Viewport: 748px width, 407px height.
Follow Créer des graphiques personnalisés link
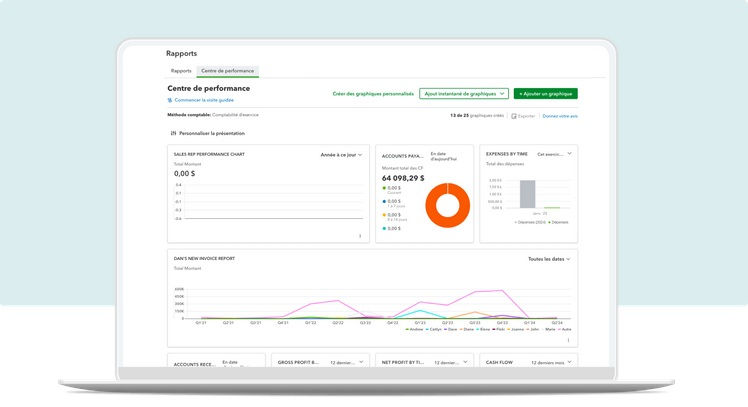373,94
